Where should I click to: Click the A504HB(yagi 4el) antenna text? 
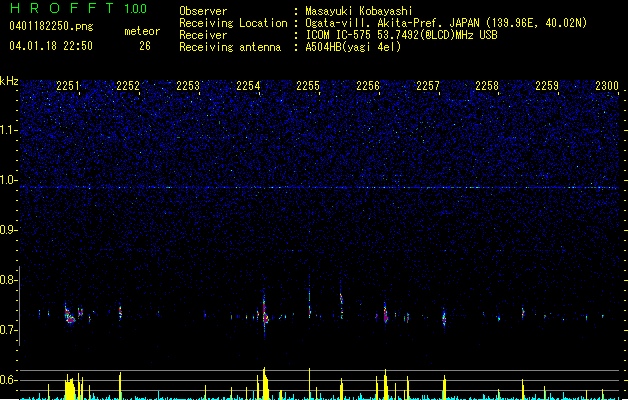pyautogui.click(x=353, y=47)
